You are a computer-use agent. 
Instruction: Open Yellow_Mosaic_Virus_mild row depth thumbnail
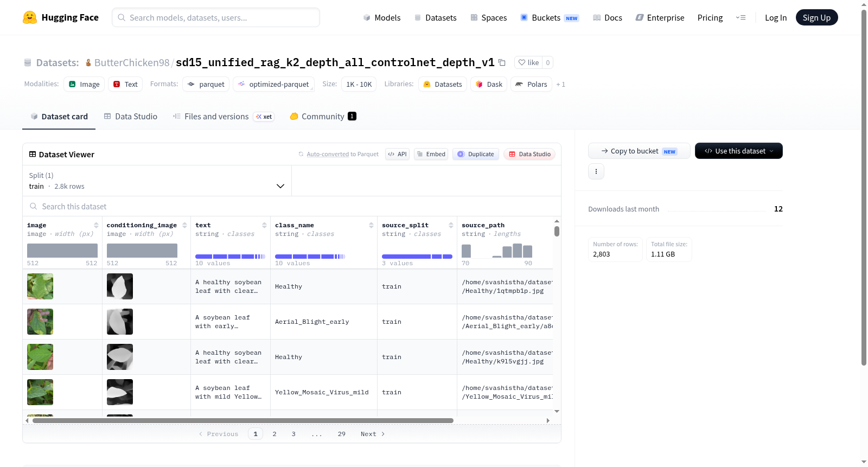(x=120, y=392)
